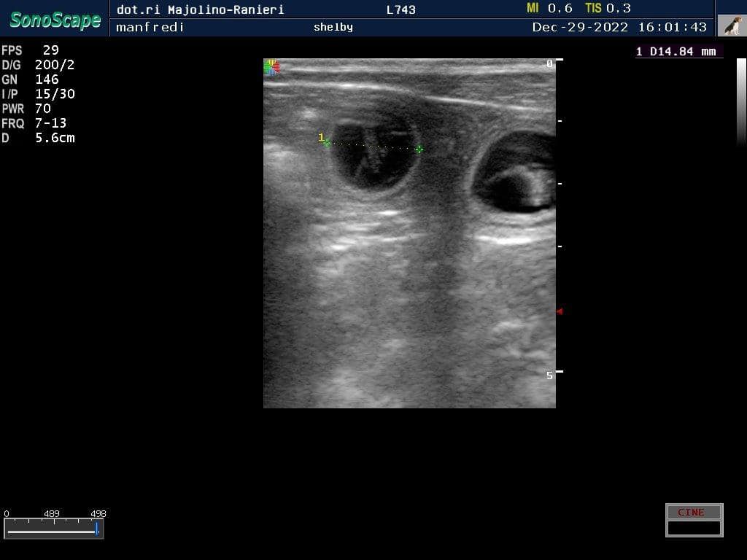Select the right green caliper cross

pyautogui.click(x=419, y=149)
